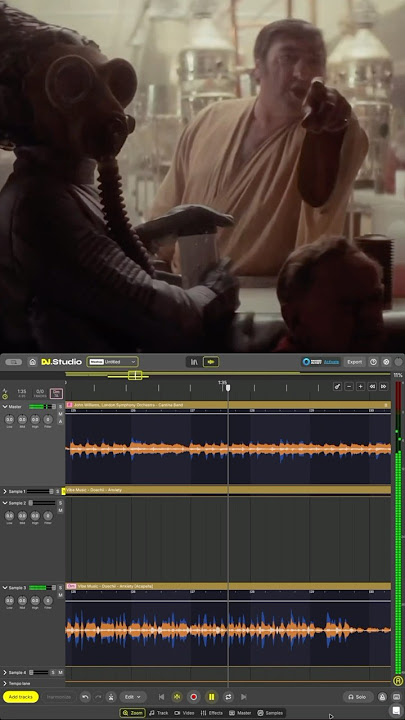Click the Harmonize button
The width and height of the screenshot is (405, 720).
pyautogui.click(x=59, y=697)
